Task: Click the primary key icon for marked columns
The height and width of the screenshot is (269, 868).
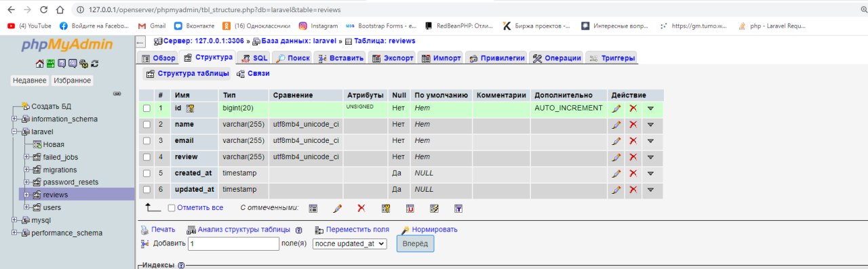Action: (386, 209)
